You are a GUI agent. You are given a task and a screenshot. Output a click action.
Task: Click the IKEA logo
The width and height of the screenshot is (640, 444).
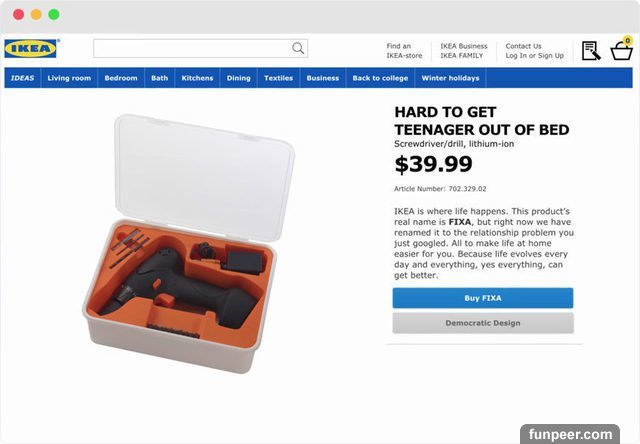click(x=32, y=48)
